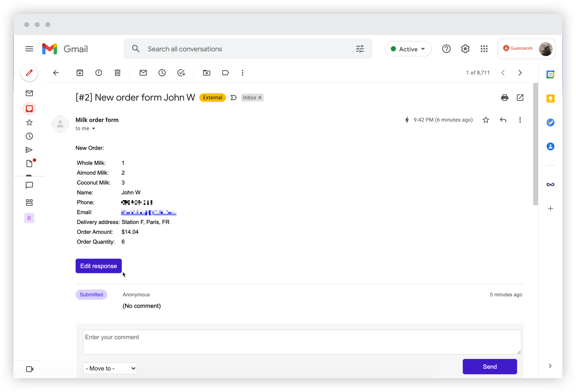Expand recipient details with the 'to me' arrow
Viewport: 576px width, 392px height.
[93, 128]
